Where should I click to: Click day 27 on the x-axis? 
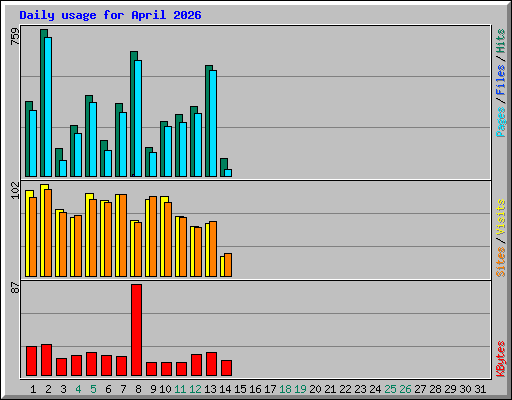pyautogui.click(x=420, y=389)
